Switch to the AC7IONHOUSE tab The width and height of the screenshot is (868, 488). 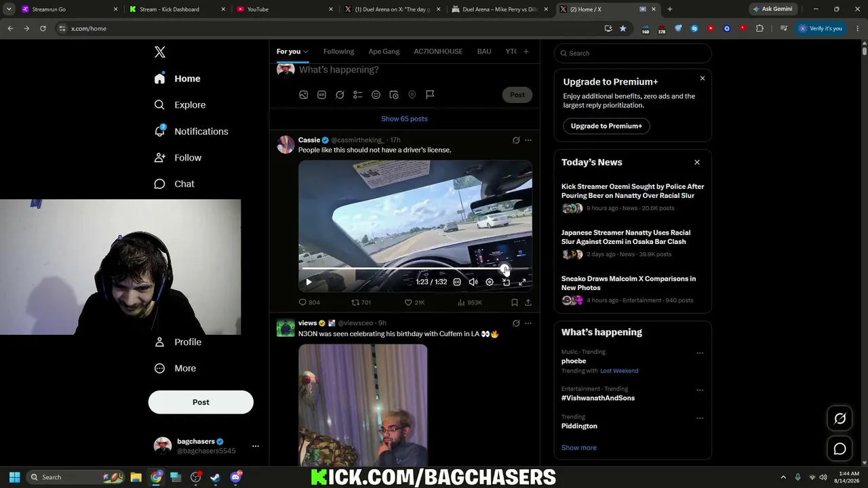tap(438, 52)
